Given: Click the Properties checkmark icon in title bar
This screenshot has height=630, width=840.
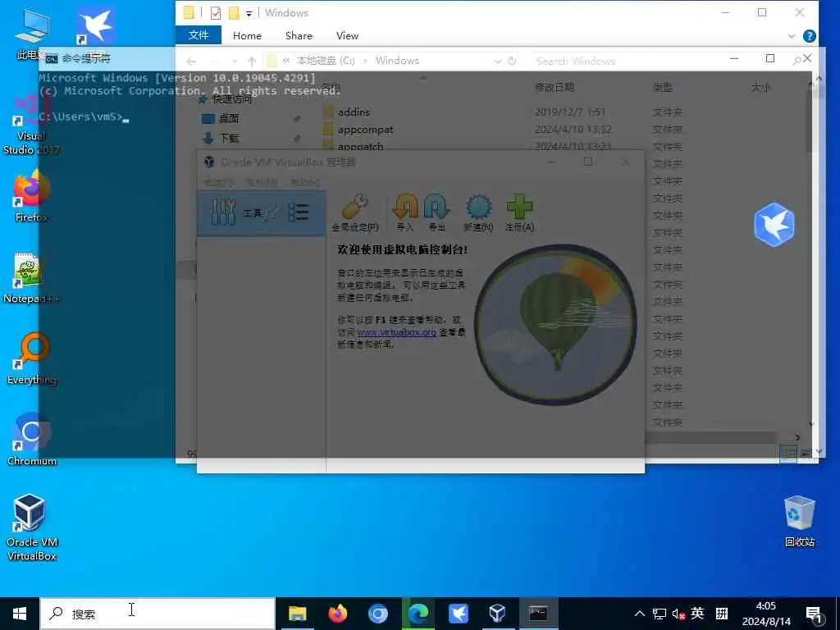Looking at the screenshot, I should pyautogui.click(x=216, y=13).
